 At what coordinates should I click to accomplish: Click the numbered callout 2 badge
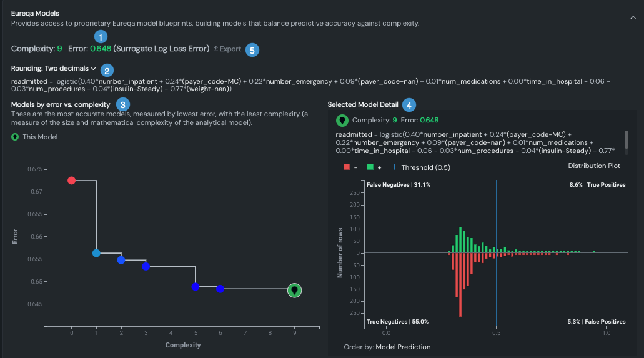[x=108, y=71]
